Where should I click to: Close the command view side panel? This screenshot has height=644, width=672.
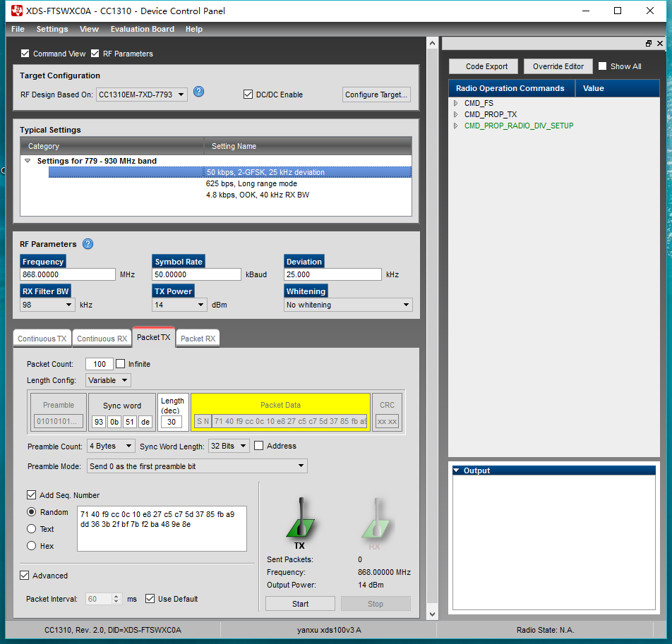coord(660,43)
